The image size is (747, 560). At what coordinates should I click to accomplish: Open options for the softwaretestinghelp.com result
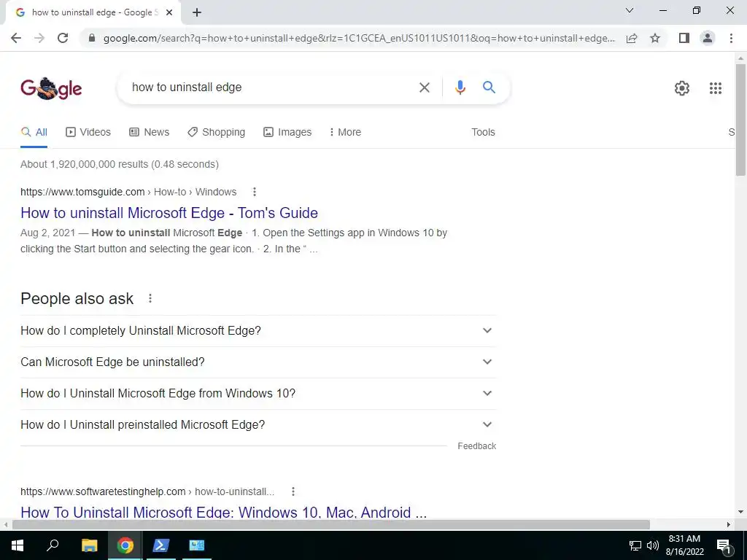293,491
